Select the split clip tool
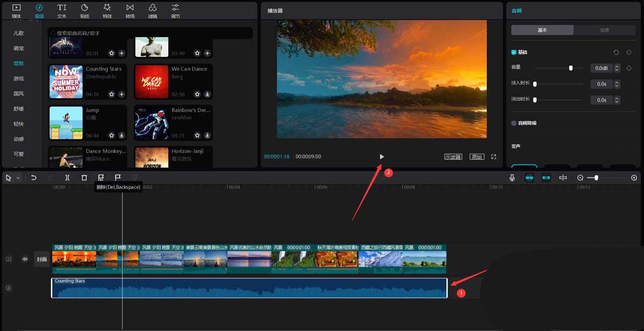Viewport: 644px width, 331px height. pyautogui.click(x=67, y=178)
